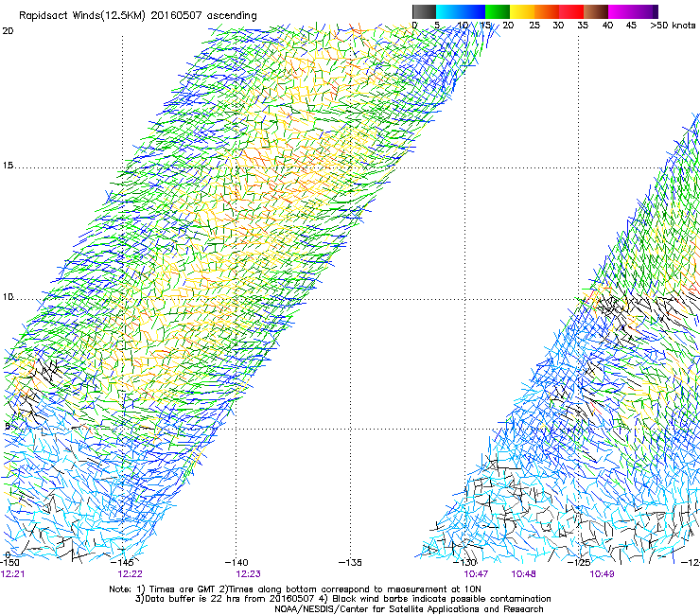Image resolution: width=700 pixels, height=615 pixels.
Task: Click the latitude '10' label on left axis
Action: tap(8, 297)
